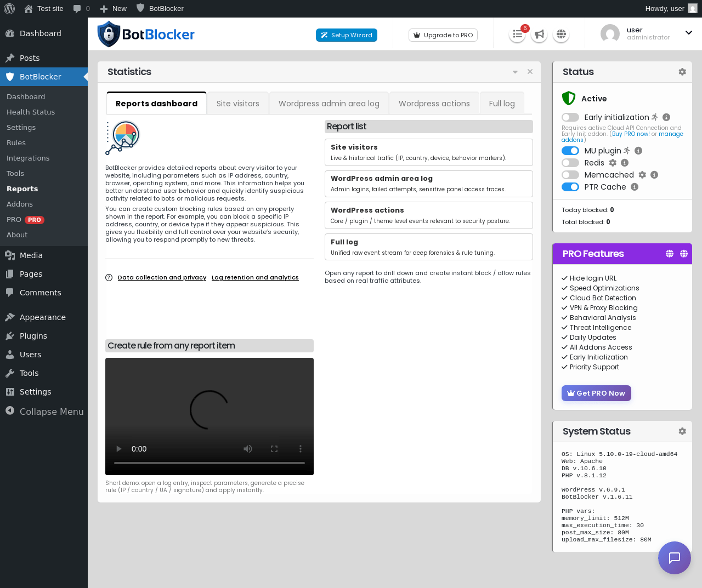
Task: Open comments bubble in admin bar
Action: pos(81,8)
